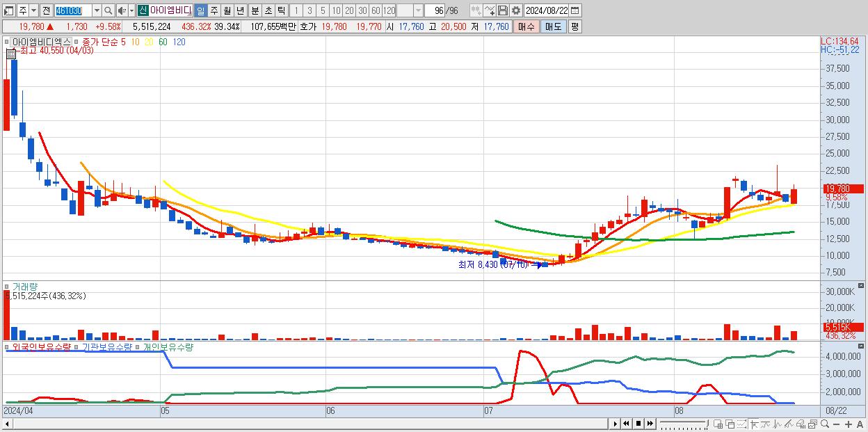868x432 pixels.
Task: Select the 분 (minute) period toggle
Action: click(255, 10)
